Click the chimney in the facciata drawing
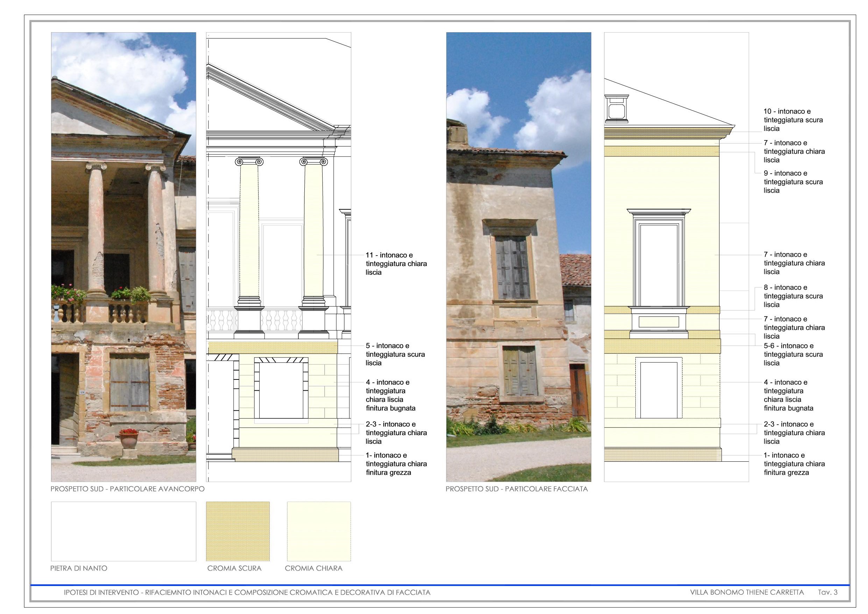The width and height of the screenshot is (868, 614). tap(616, 109)
